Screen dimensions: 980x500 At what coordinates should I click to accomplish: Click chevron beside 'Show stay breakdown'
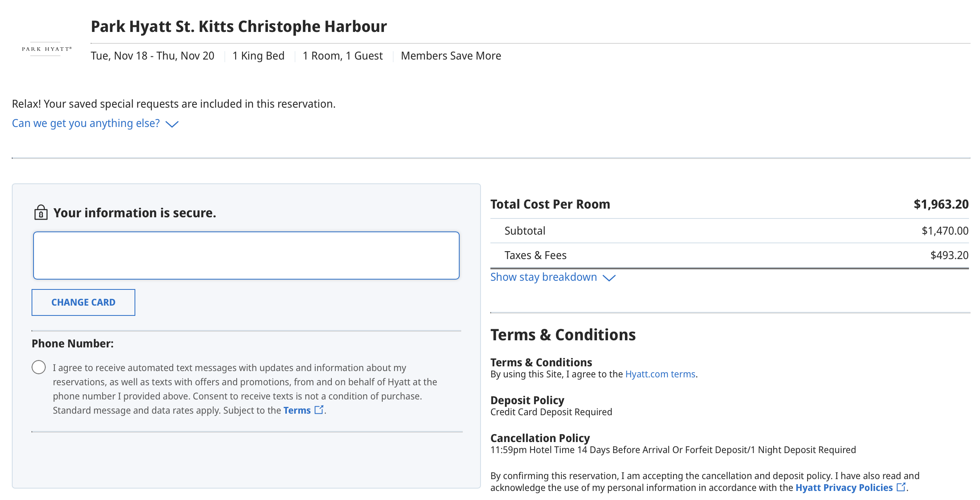(609, 278)
